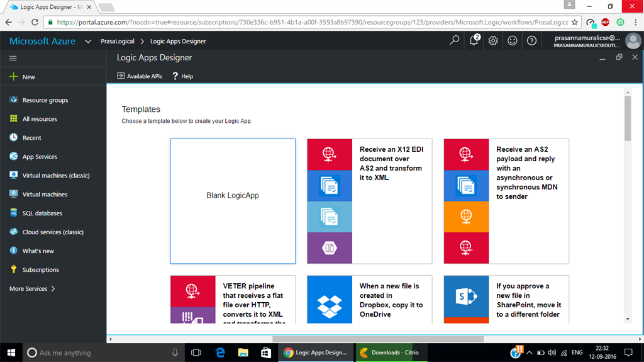Click the Cortana Ask me anything box

pyautogui.click(x=103, y=353)
